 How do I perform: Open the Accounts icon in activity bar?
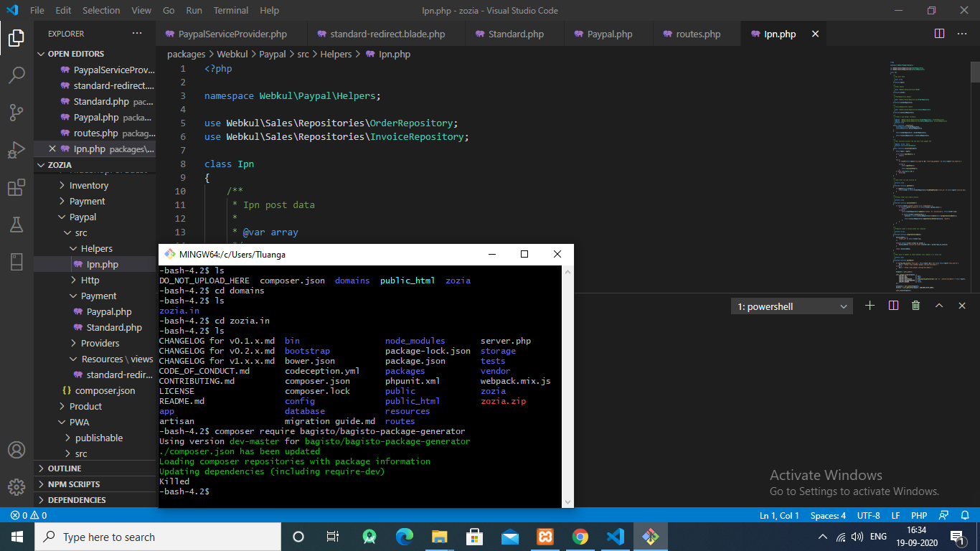click(17, 450)
